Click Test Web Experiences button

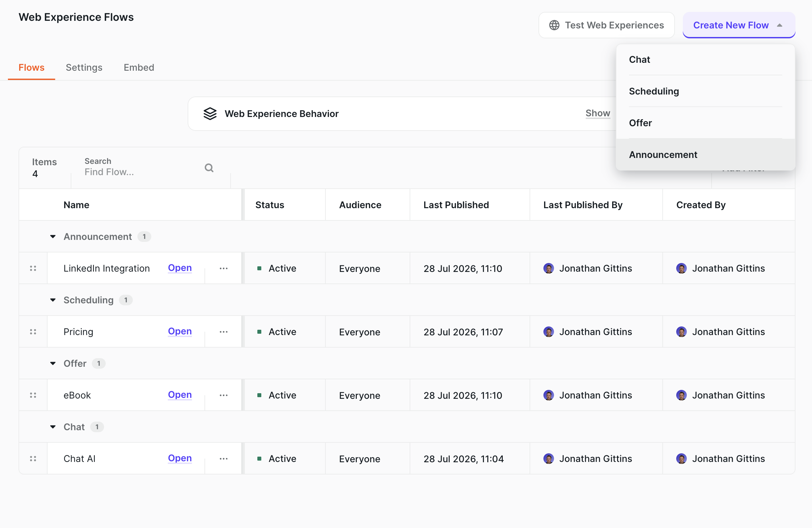[606, 25]
